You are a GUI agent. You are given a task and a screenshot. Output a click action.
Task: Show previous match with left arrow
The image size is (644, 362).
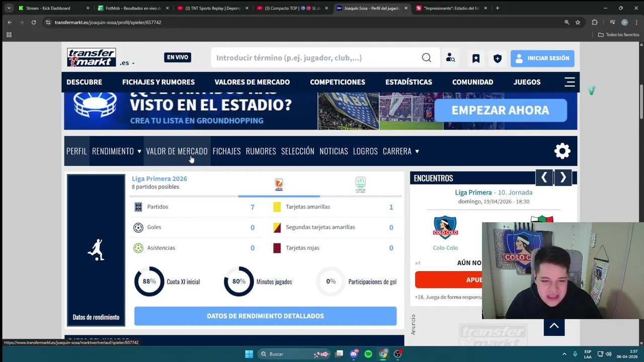pos(544,177)
